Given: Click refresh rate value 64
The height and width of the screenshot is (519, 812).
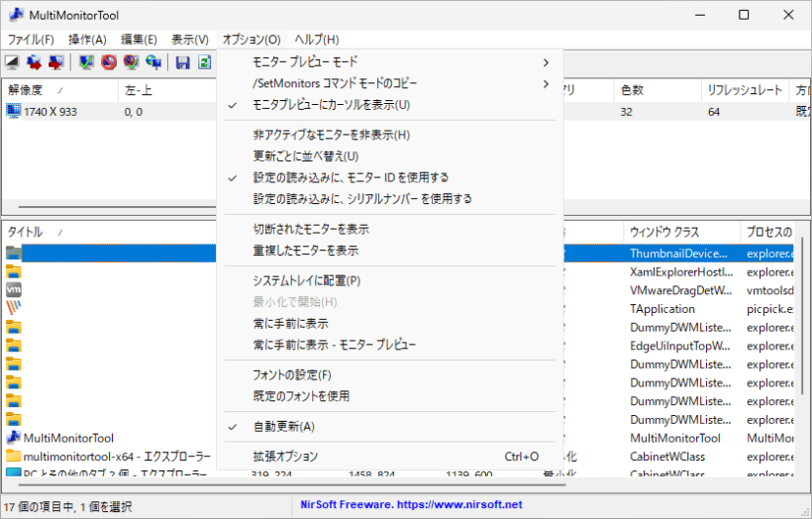Looking at the screenshot, I should [x=714, y=111].
